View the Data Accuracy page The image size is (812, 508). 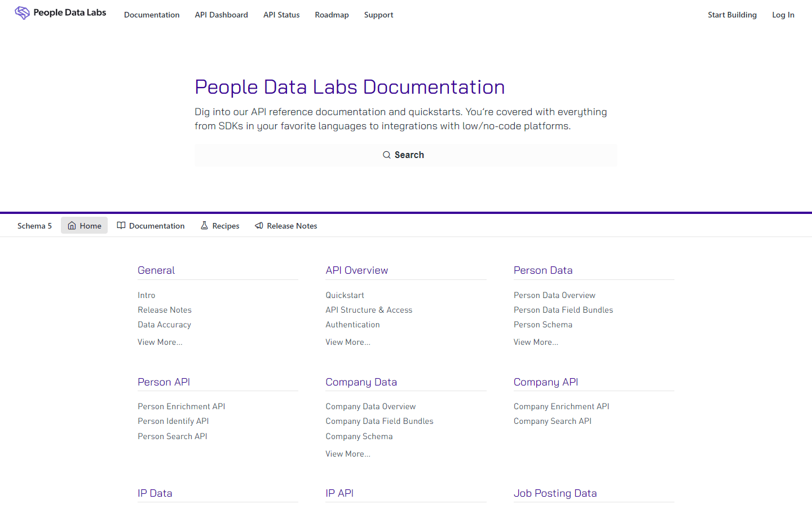click(164, 324)
